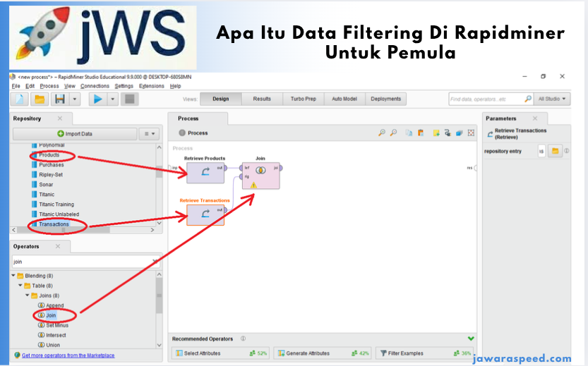Open the File menu
Screen dimensions: 588x366
pyautogui.click(x=16, y=86)
